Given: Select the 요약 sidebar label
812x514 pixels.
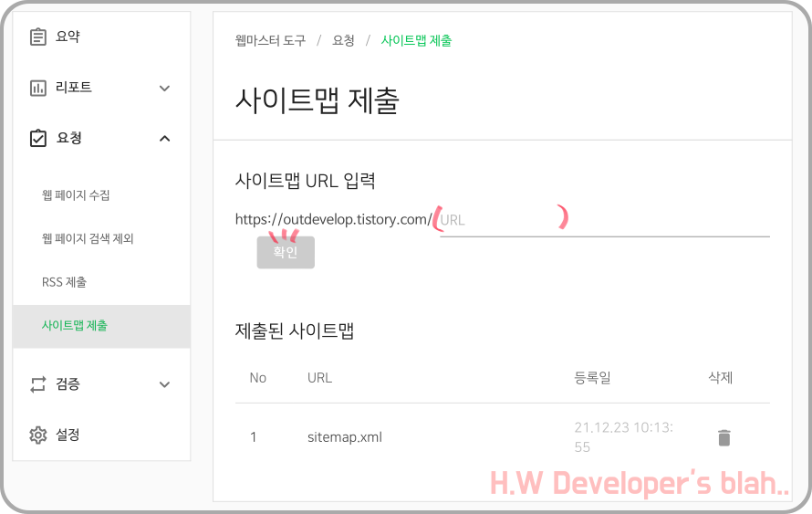Looking at the screenshot, I should pyautogui.click(x=68, y=37).
